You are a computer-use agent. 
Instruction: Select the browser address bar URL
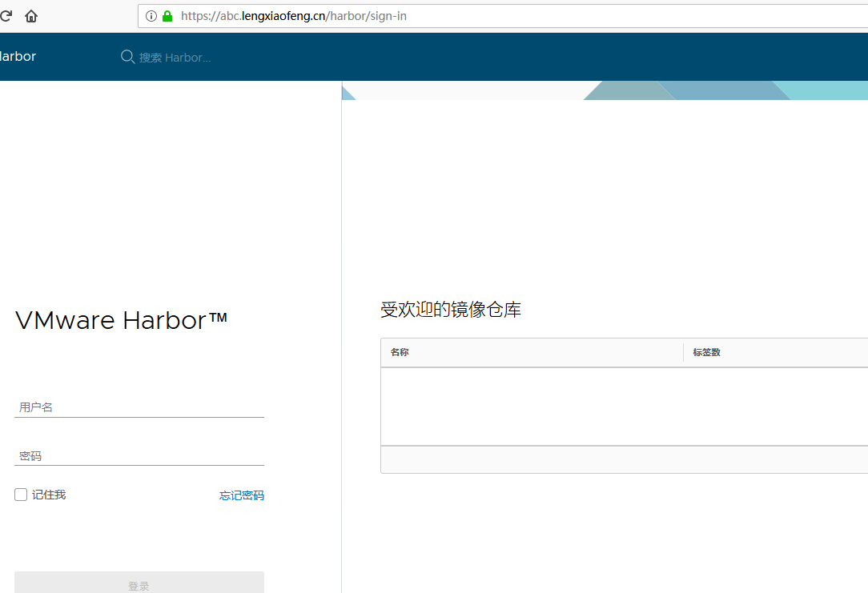pyautogui.click(x=293, y=16)
